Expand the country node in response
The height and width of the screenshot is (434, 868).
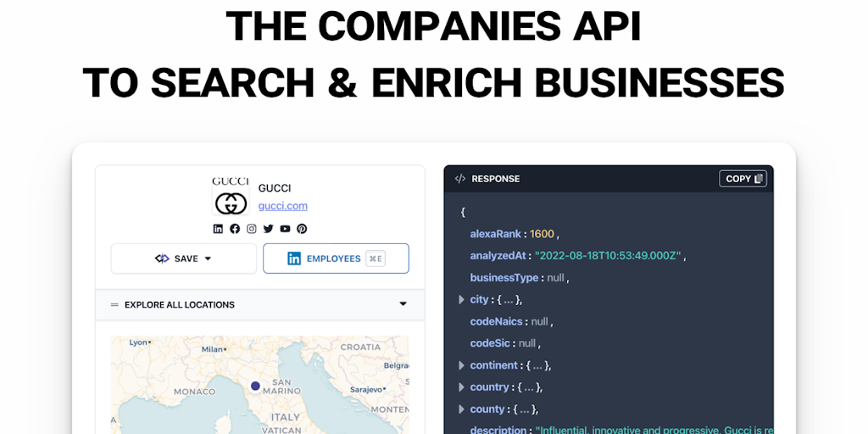[462, 387]
